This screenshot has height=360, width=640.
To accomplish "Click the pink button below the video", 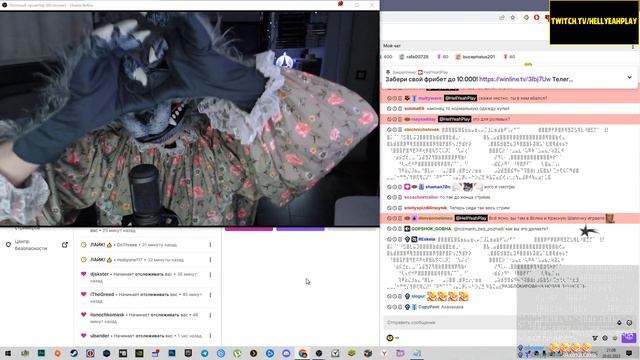I will pyautogui.click(x=249, y=229).
